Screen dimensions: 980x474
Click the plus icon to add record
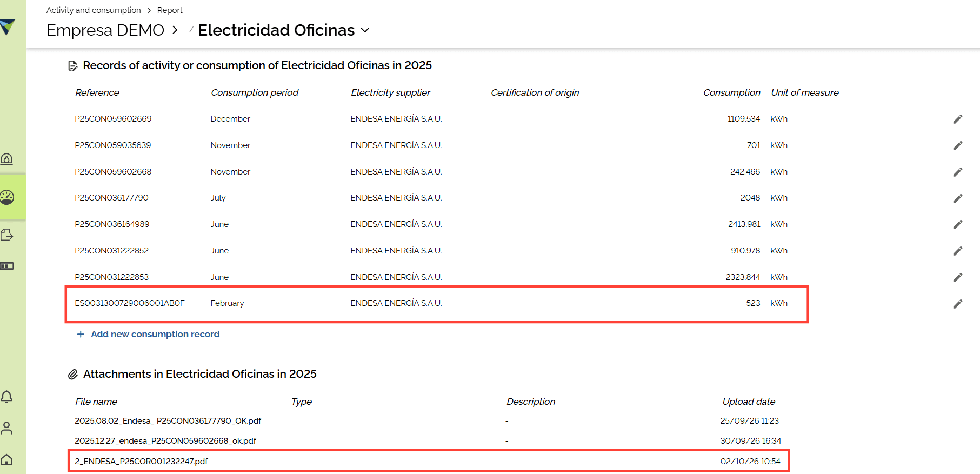[81, 334]
